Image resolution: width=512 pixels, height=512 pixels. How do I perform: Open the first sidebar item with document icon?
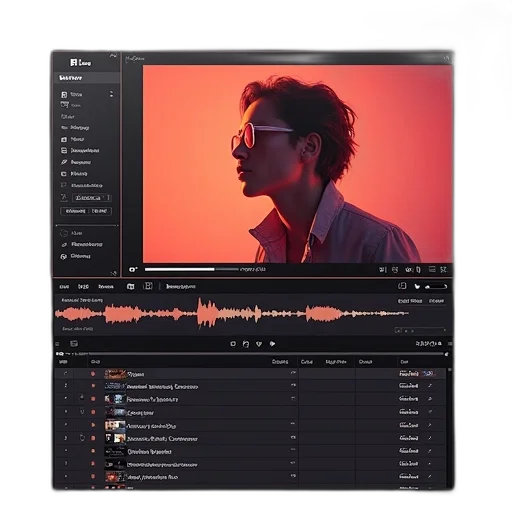tap(72, 95)
